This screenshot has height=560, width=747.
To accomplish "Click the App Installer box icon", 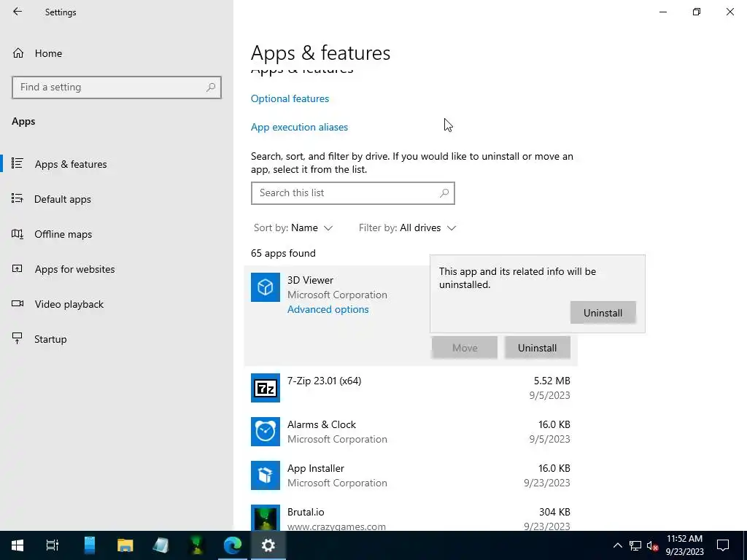I will pyautogui.click(x=266, y=475).
